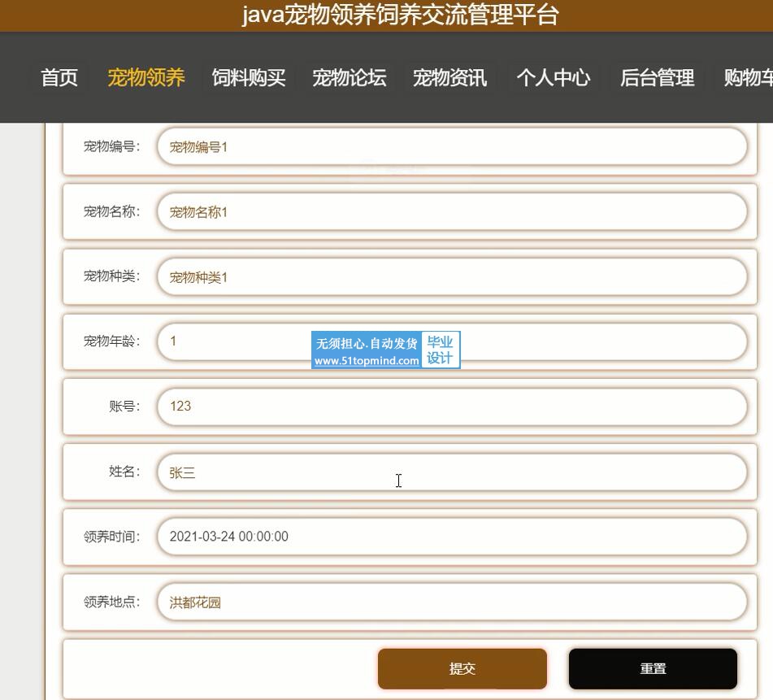Click the 账号 input with 123

(452, 407)
